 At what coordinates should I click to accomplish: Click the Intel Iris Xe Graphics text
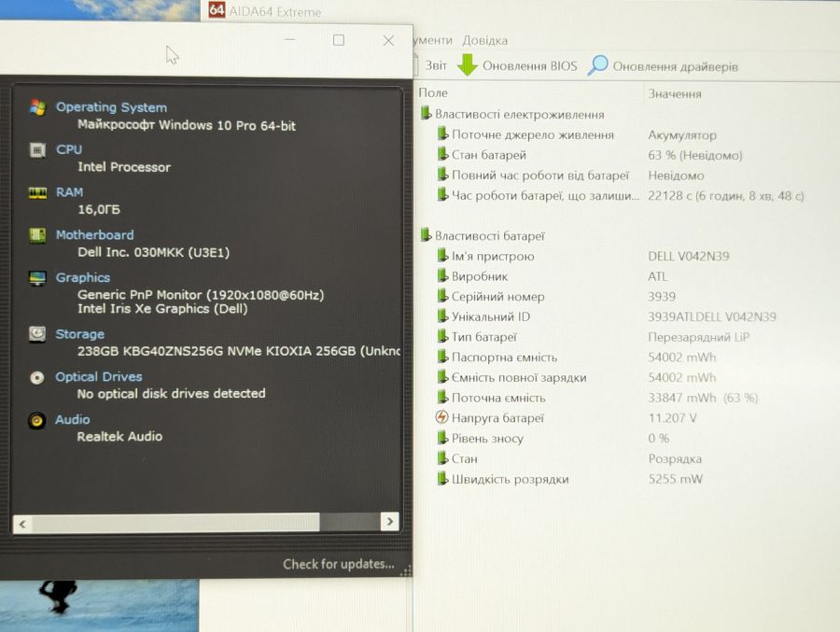tap(162, 309)
